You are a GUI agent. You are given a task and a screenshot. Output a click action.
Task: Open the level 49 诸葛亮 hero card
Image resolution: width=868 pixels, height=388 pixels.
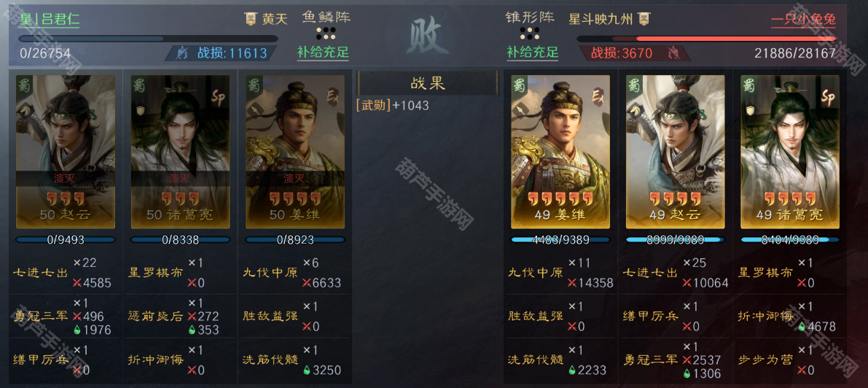(790, 152)
